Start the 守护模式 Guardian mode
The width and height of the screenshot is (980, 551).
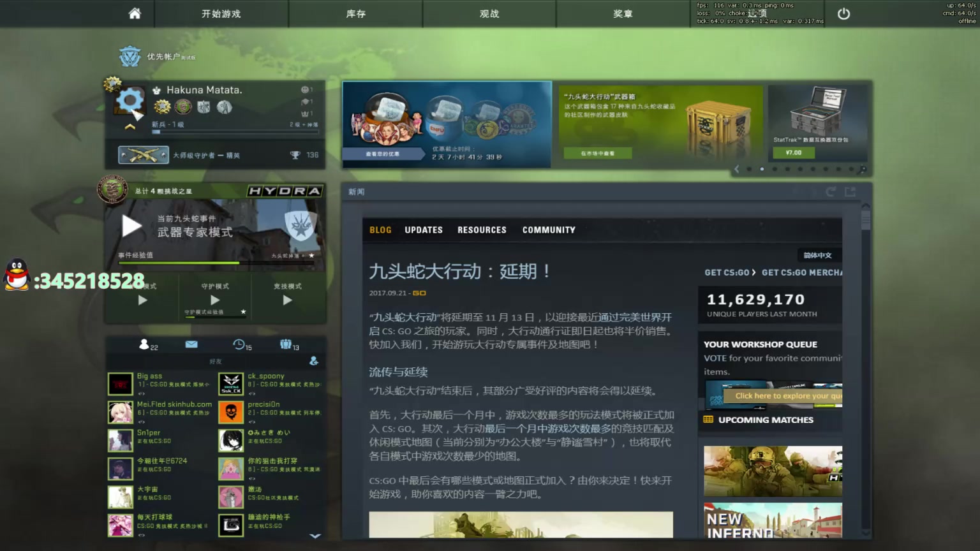click(x=215, y=300)
